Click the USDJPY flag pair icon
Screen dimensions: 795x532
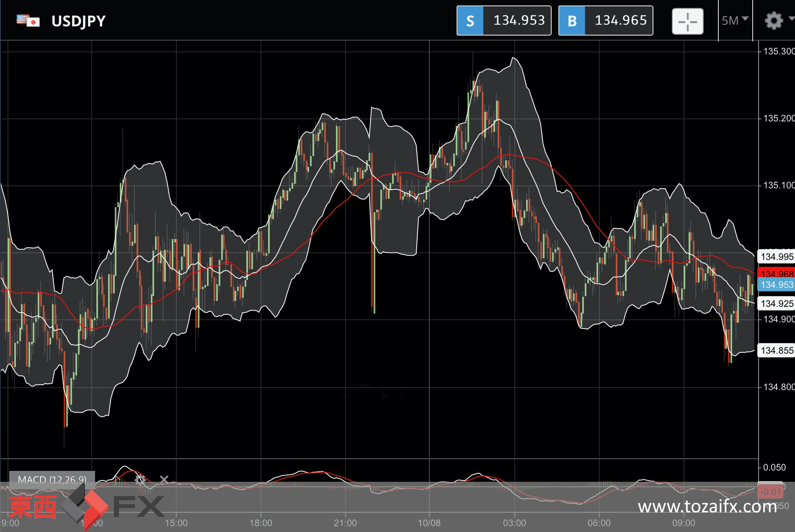(28, 21)
